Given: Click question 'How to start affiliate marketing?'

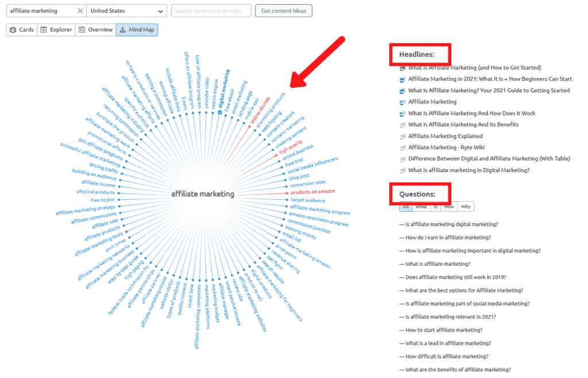Looking at the screenshot, I should [444, 330].
